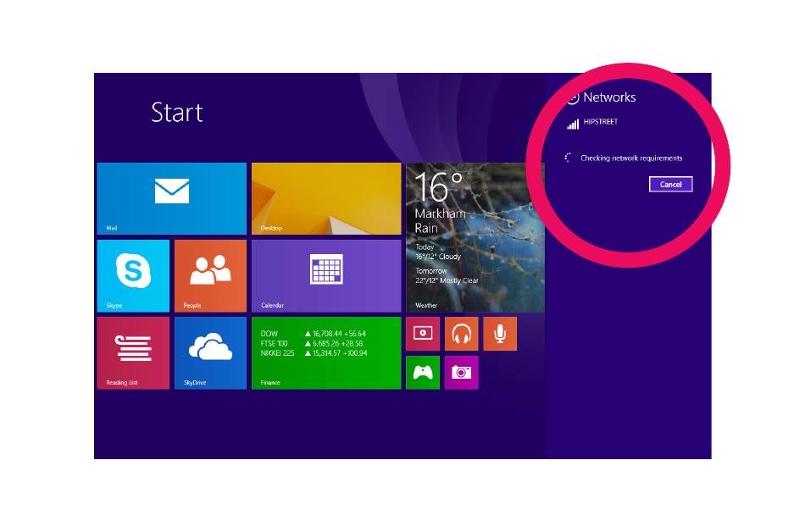Cancel the network connection attempt
805x532 pixels.
671,184
